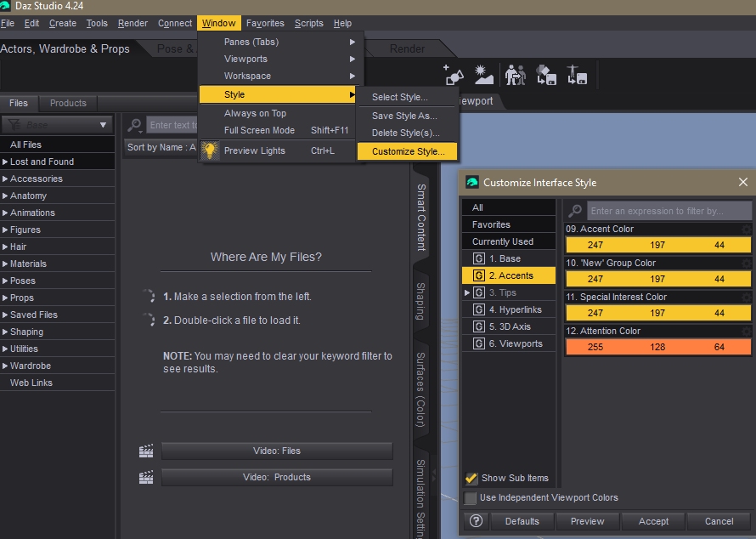Click the G group icon of 5. 3D Axis

(479, 326)
